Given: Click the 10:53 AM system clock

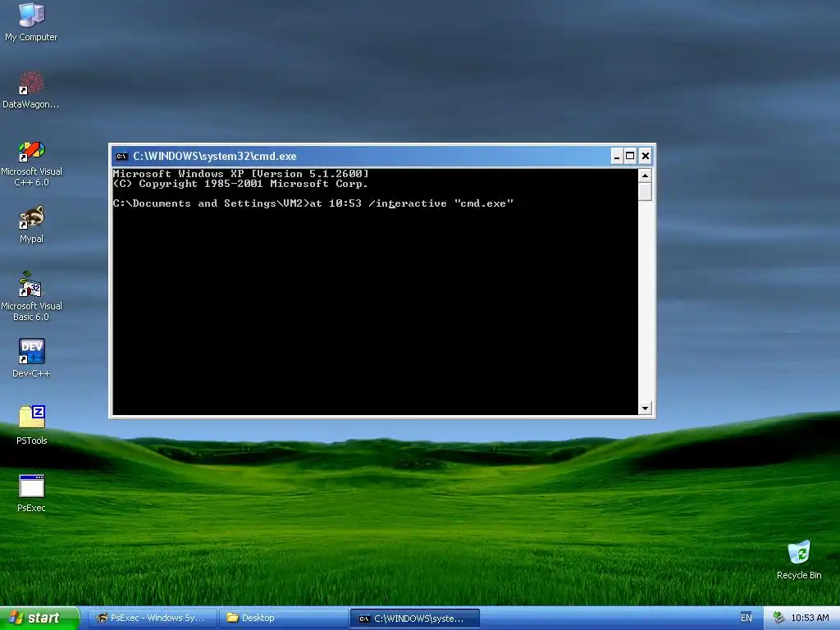Looking at the screenshot, I should tap(810, 619).
